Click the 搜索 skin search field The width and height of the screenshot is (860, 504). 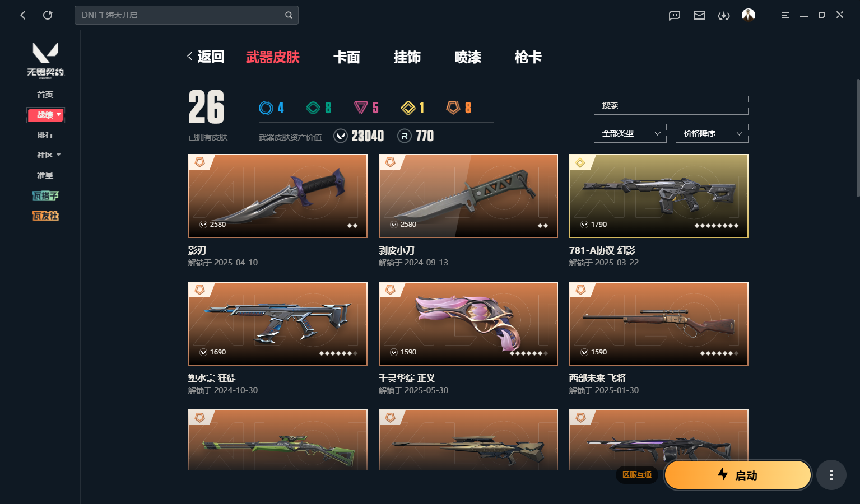(671, 105)
